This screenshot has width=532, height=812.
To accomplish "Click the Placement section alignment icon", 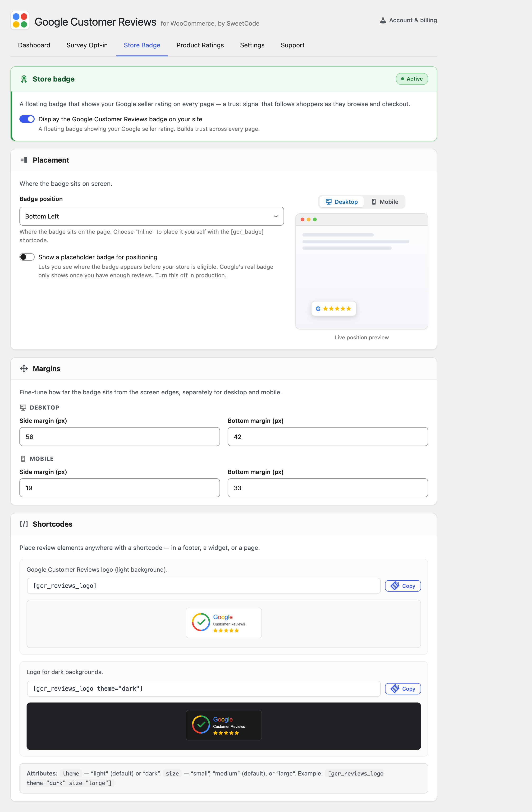I will (24, 160).
